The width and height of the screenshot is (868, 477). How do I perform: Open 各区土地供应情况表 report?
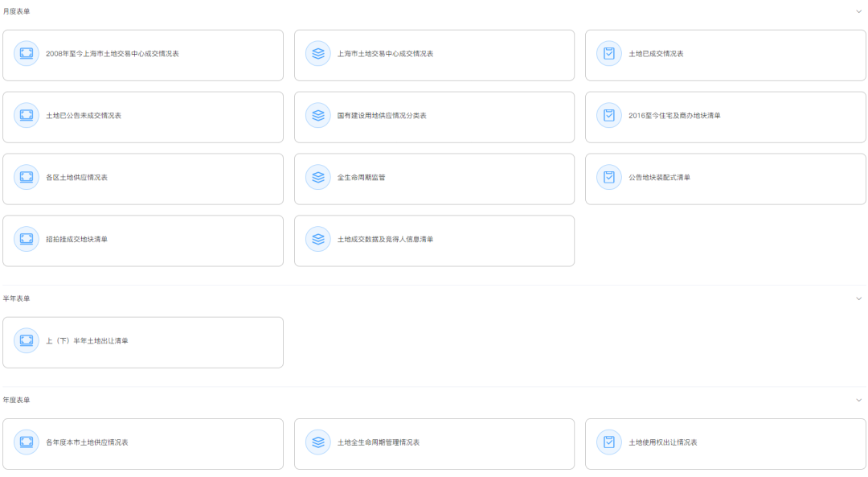pos(143,178)
